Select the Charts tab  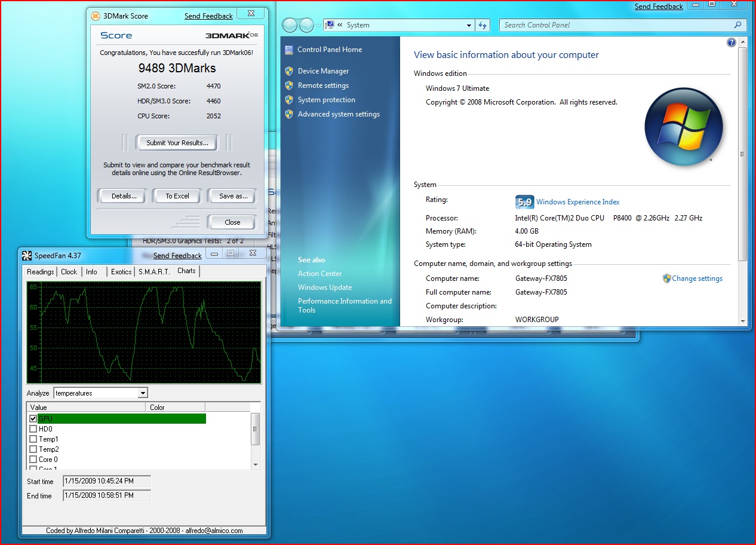(x=186, y=271)
